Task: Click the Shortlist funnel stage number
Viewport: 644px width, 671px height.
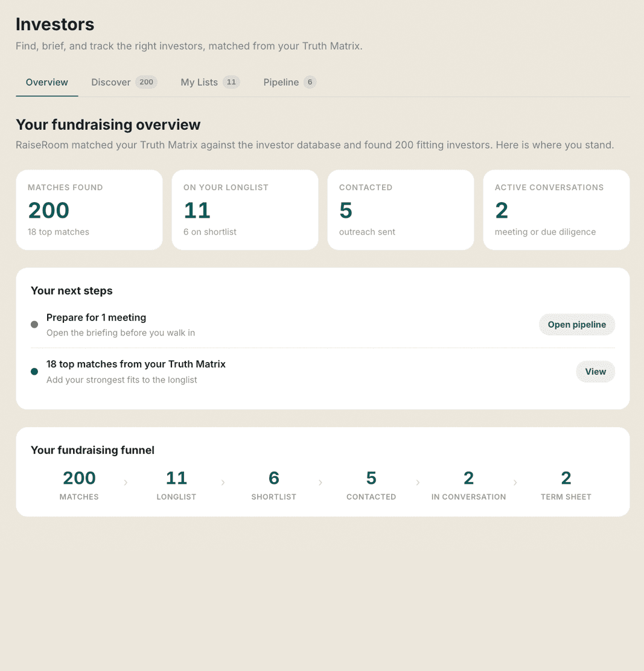Action: pyautogui.click(x=274, y=478)
